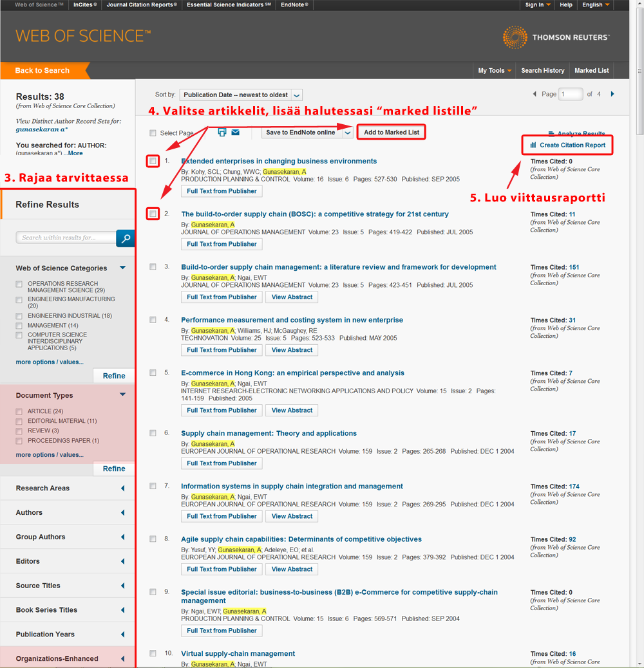644x668 pixels.
Task: Check the ARTICLE document type
Action: 19,411
